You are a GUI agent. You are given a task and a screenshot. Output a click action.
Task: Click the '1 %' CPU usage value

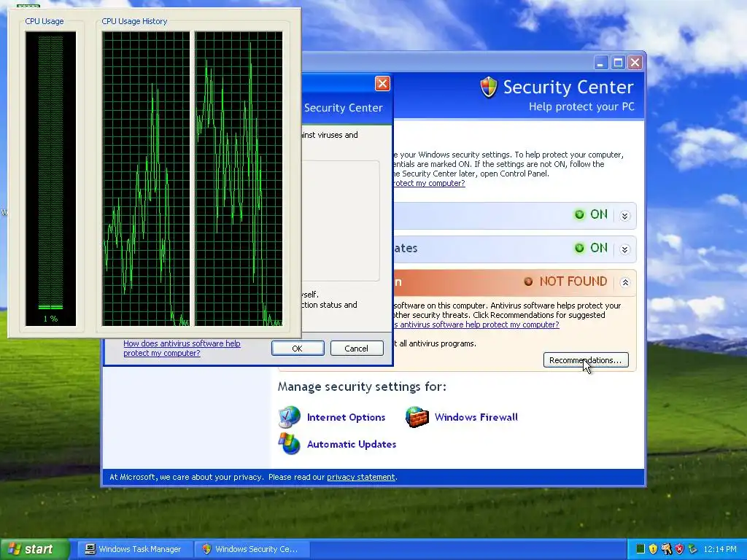[x=50, y=319]
